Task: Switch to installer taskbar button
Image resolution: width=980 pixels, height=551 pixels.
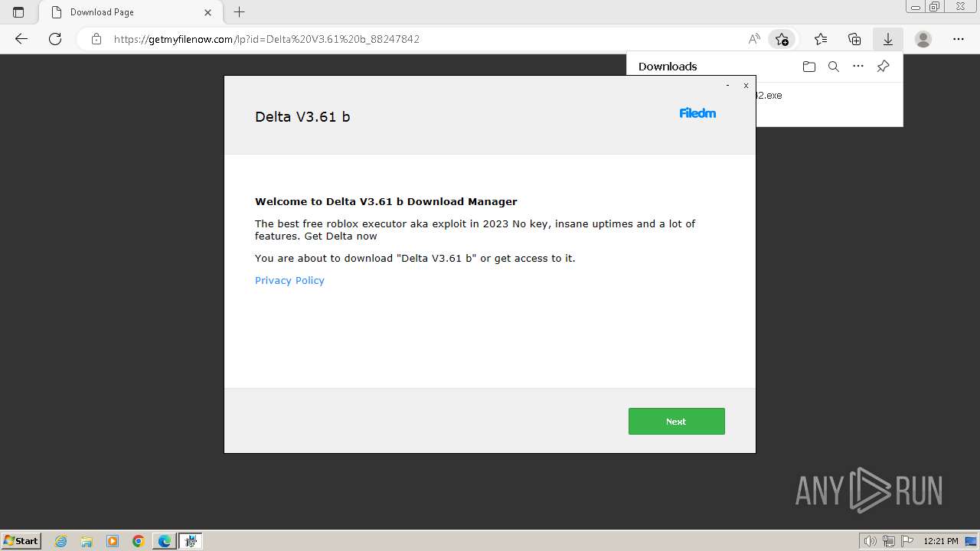Action: 191,541
